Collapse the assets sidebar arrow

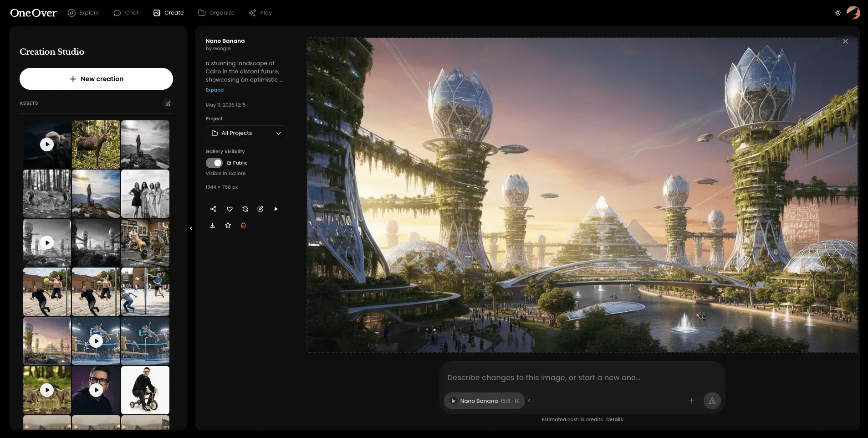(191, 228)
